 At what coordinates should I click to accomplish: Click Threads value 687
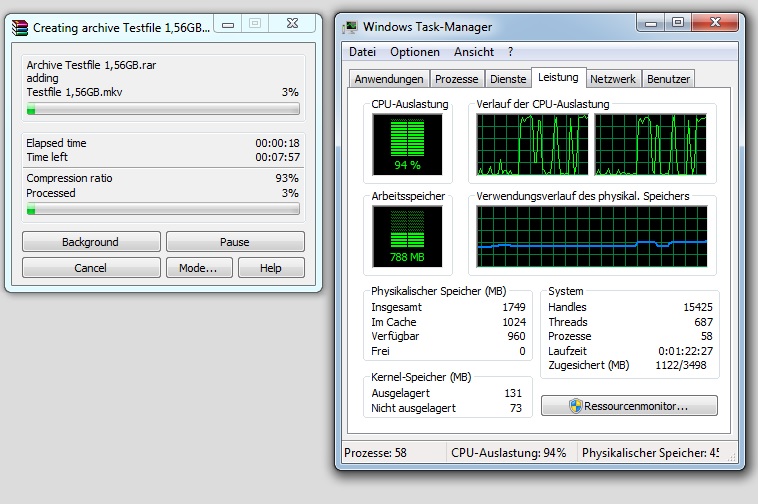[704, 322]
